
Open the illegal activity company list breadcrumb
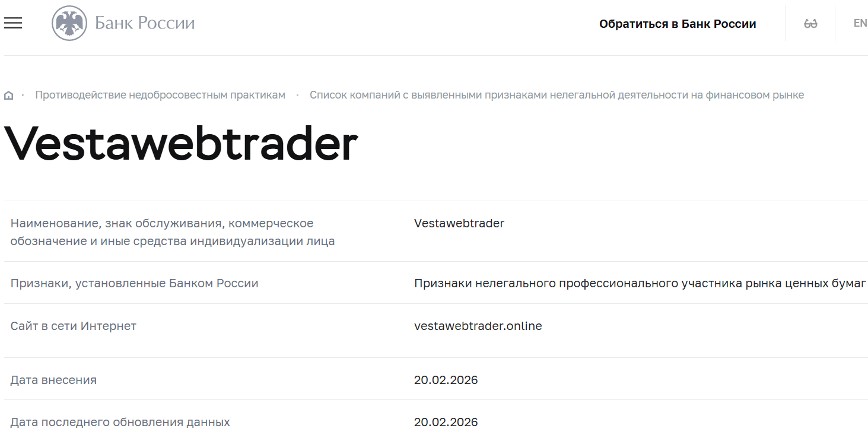point(557,94)
